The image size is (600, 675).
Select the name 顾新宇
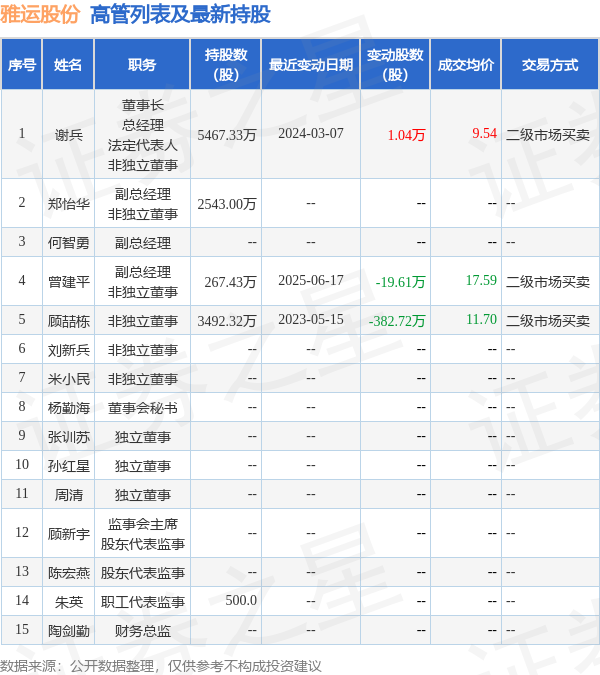point(68,534)
